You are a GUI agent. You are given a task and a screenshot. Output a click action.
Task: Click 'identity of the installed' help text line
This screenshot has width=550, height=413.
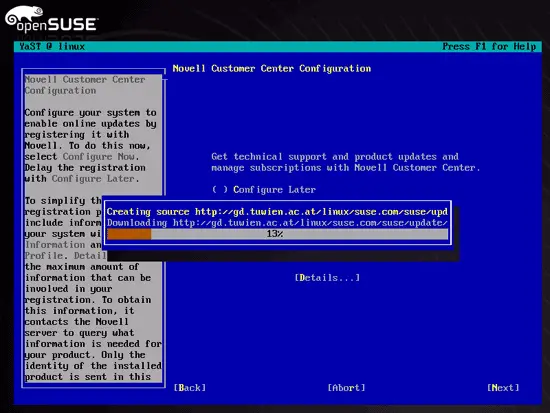[x=93, y=366]
